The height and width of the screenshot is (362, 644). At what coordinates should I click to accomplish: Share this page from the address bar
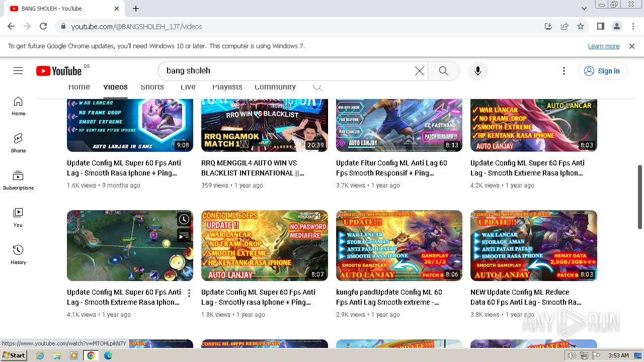coord(565,26)
